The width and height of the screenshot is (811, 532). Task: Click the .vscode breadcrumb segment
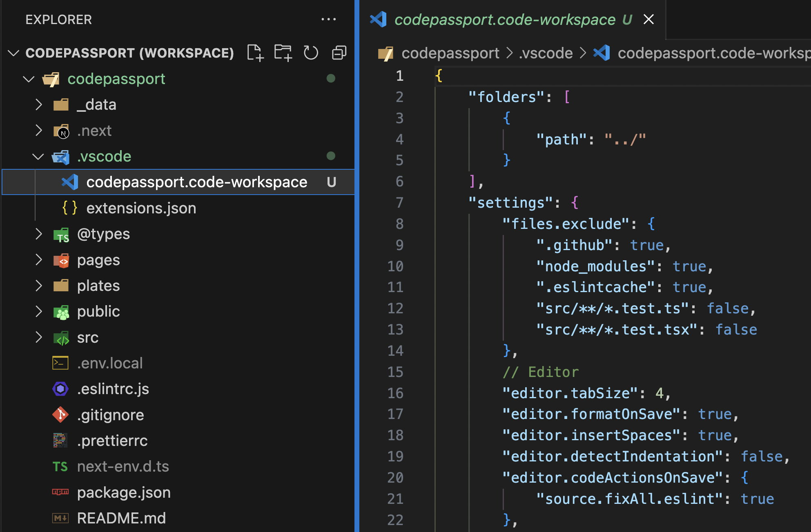coord(546,53)
